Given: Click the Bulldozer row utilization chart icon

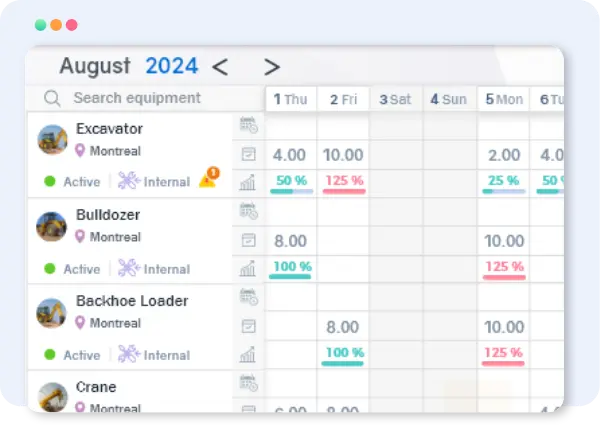Looking at the screenshot, I should click(248, 269).
